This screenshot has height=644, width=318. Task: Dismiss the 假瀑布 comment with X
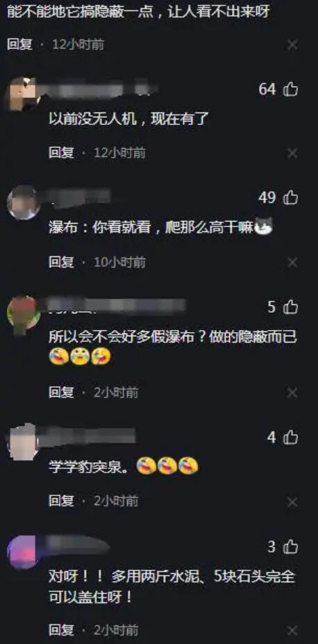pos(292,393)
